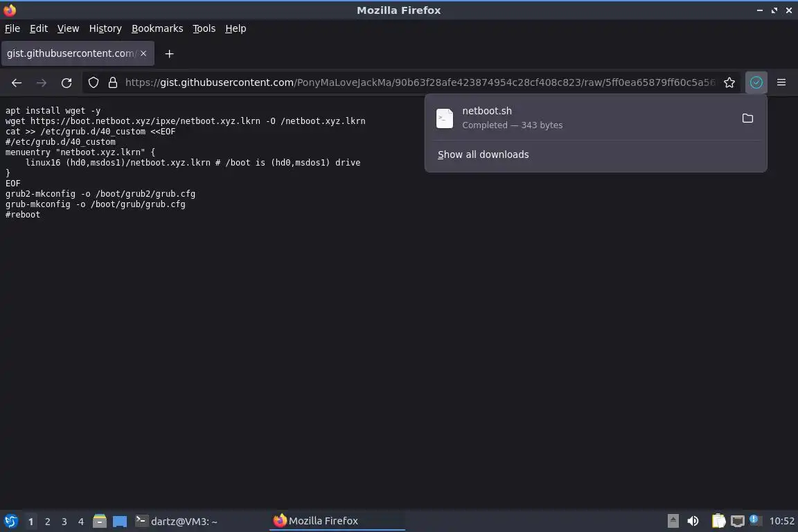The width and height of the screenshot is (798, 532).
Task: Select the gist.githubusercontent.com tab
Action: click(x=71, y=53)
